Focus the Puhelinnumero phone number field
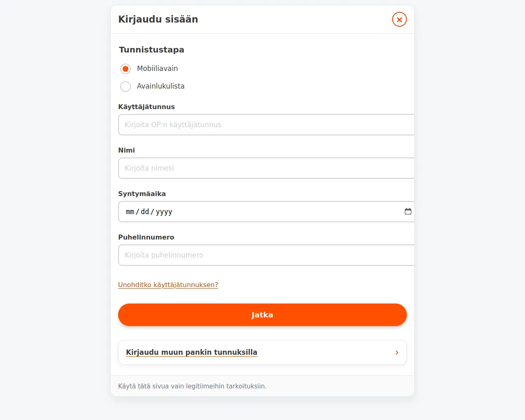Image resolution: width=525 pixels, height=420 pixels. [266, 255]
